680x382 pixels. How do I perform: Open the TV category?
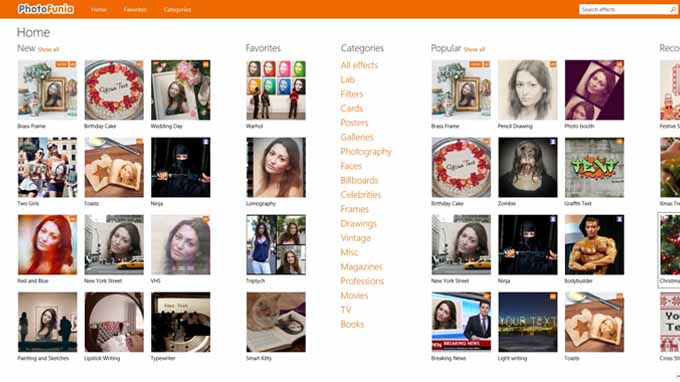pos(346,310)
